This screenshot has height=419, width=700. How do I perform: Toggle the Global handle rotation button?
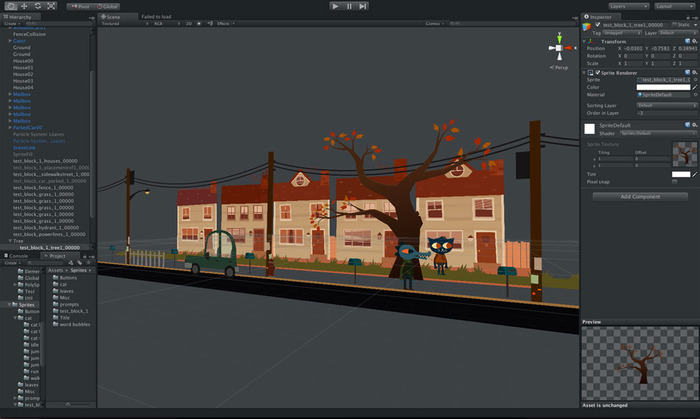point(107,7)
